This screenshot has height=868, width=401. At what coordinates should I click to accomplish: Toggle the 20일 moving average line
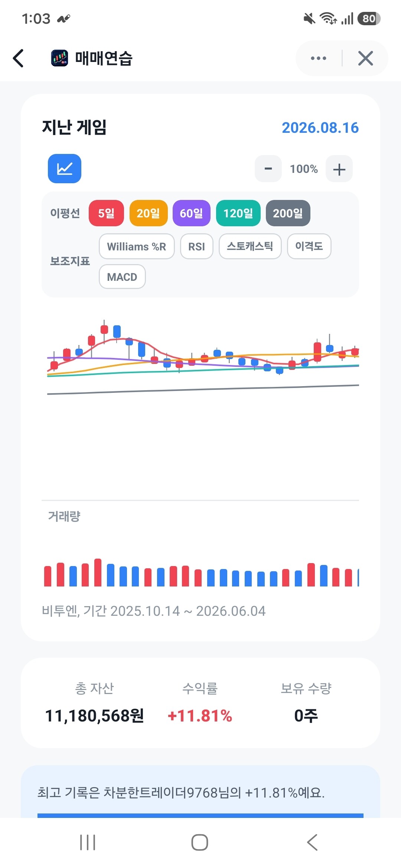coord(149,213)
